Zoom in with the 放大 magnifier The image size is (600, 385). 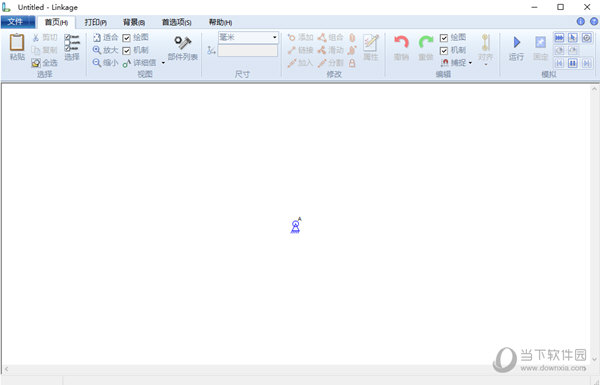tap(97, 50)
